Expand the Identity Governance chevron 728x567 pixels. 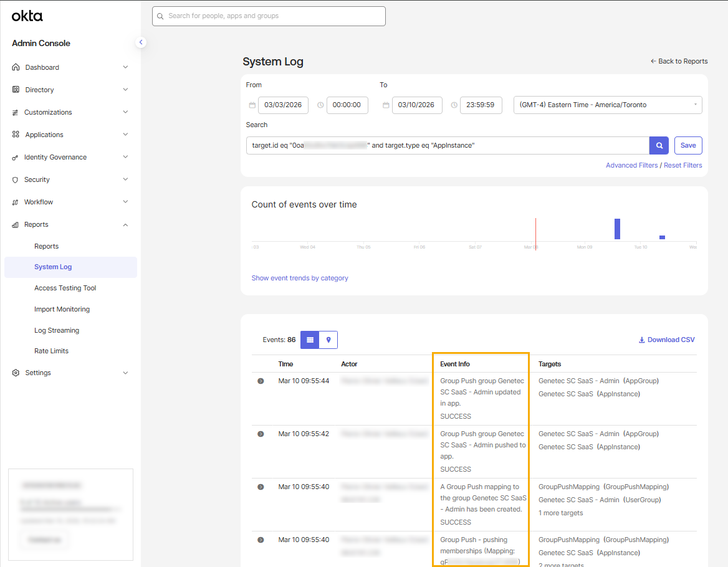125,157
